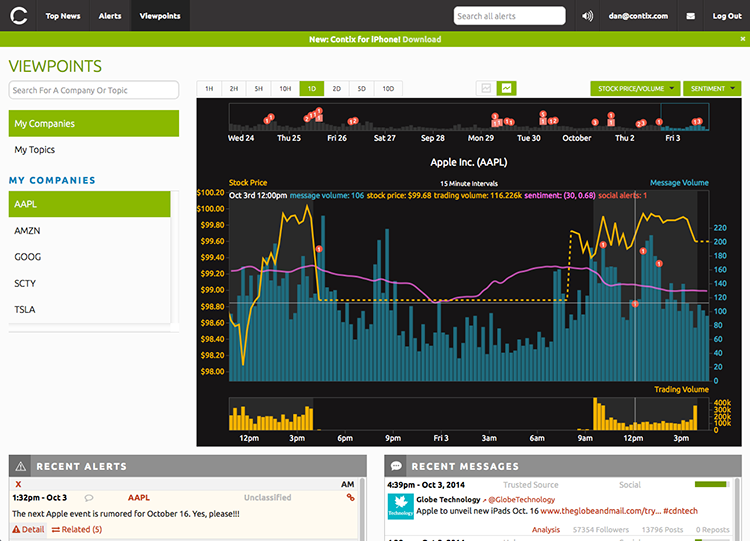Image resolution: width=750 pixels, height=541 pixels.
Task: Set time range to 1D
Action: 312,88
